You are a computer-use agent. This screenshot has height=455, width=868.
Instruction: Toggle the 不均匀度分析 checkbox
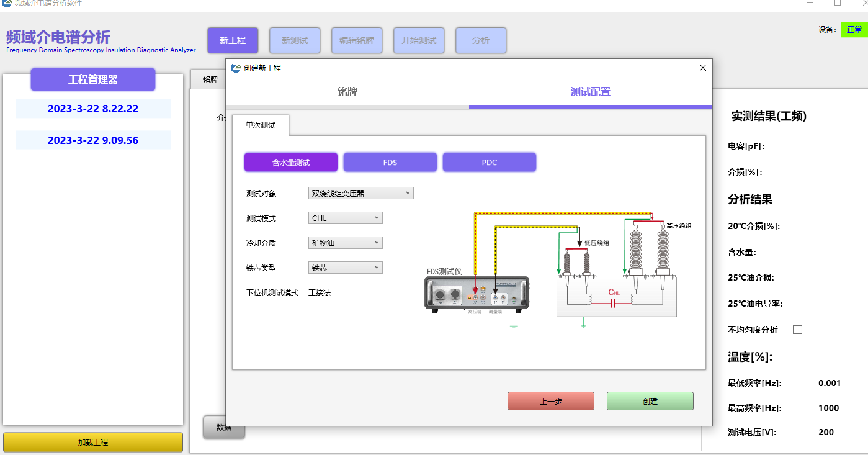coord(797,330)
